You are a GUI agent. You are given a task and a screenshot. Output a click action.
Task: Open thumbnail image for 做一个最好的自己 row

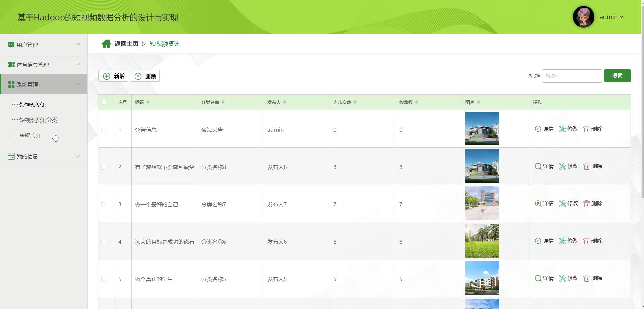click(x=482, y=203)
